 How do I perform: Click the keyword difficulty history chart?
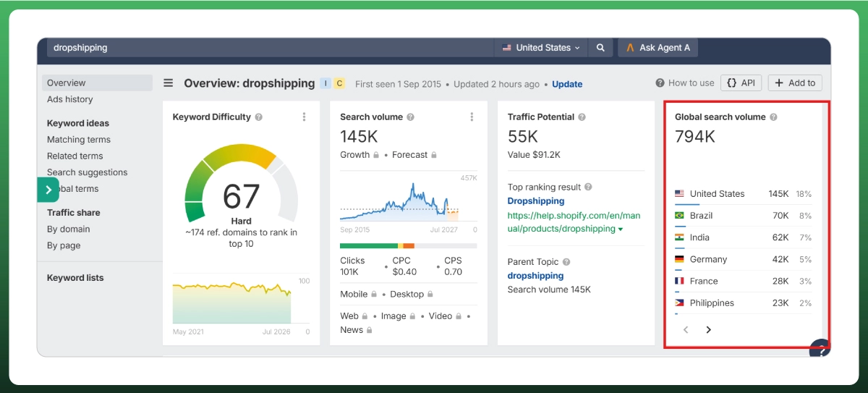click(231, 302)
